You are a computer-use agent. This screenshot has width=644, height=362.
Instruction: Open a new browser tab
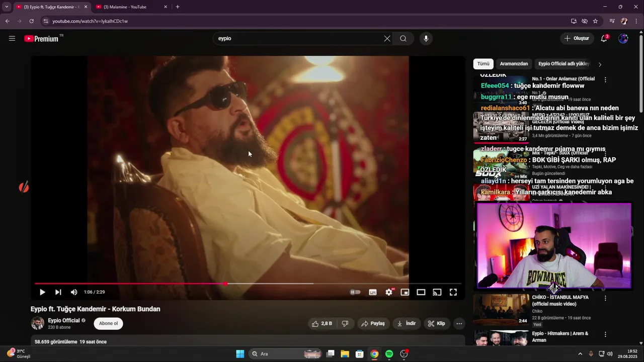click(178, 7)
